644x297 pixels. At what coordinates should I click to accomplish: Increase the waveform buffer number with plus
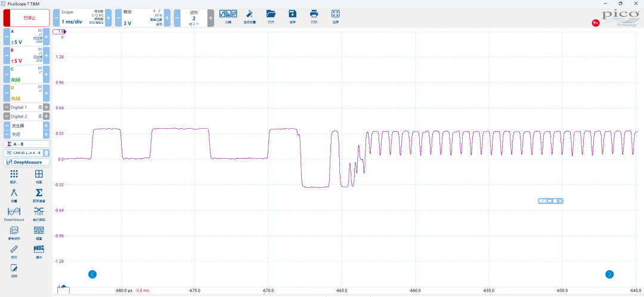coord(210,18)
